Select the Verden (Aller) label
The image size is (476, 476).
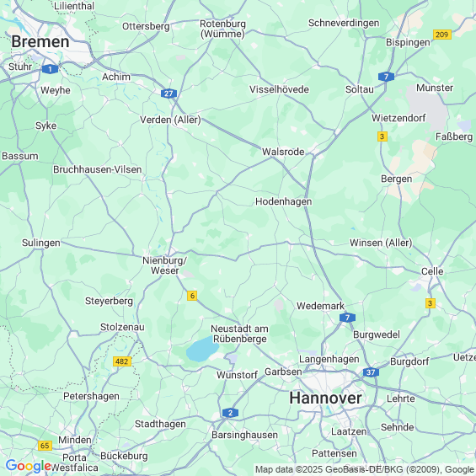pos(170,120)
